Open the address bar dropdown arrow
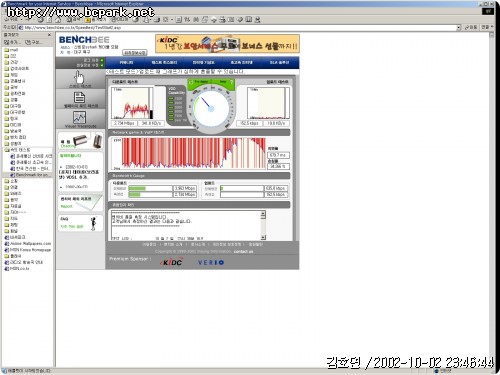The height and width of the screenshot is (375, 500). click(458, 28)
